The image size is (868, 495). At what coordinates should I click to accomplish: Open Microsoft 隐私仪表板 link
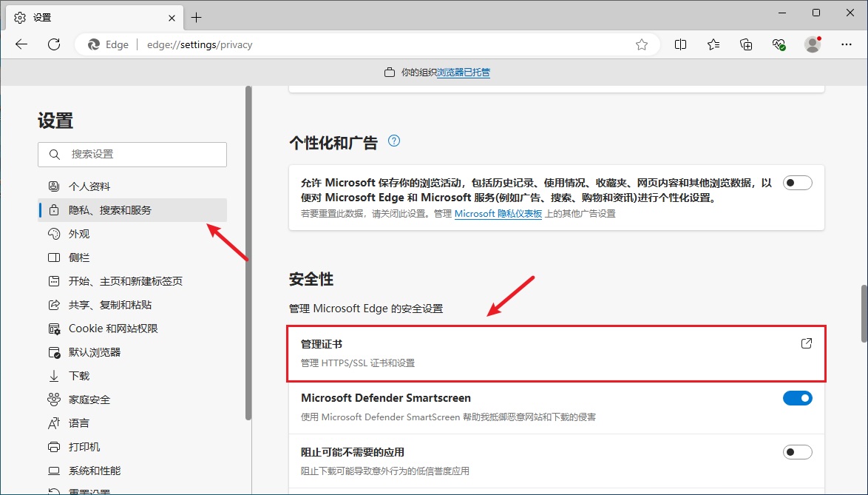(498, 214)
